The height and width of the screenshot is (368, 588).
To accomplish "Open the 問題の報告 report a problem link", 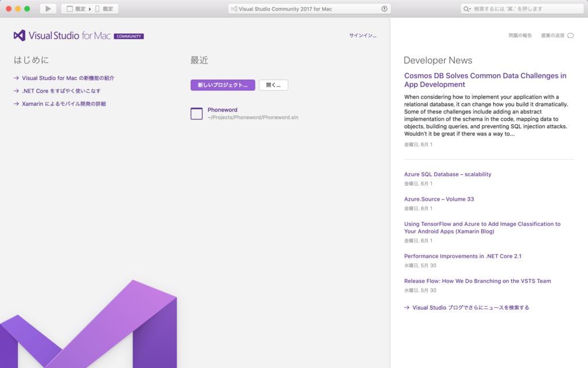I will [520, 35].
